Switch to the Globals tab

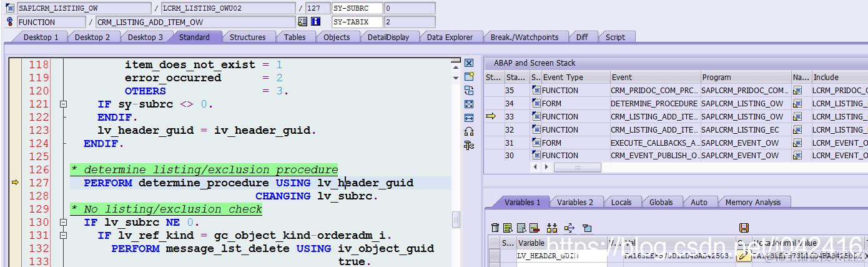(x=661, y=202)
